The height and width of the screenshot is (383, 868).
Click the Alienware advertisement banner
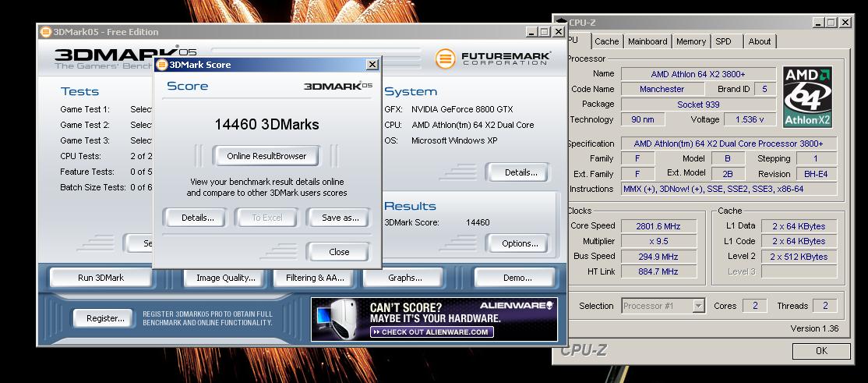point(434,319)
